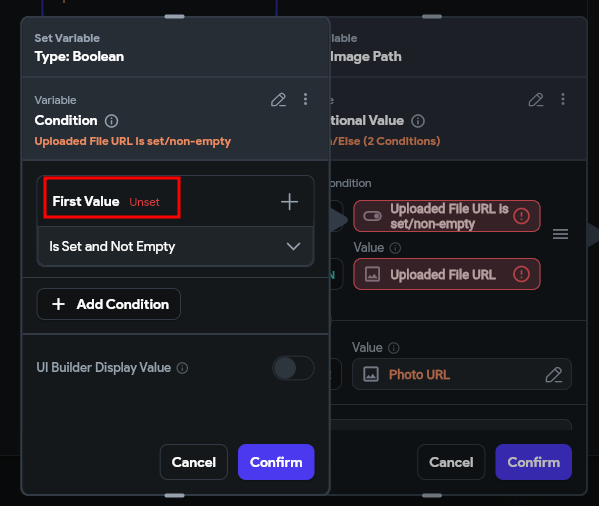Viewport: 599px width, 506px height.
Task: Open the three-dot menu in the Condition panel
Action: click(x=305, y=99)
